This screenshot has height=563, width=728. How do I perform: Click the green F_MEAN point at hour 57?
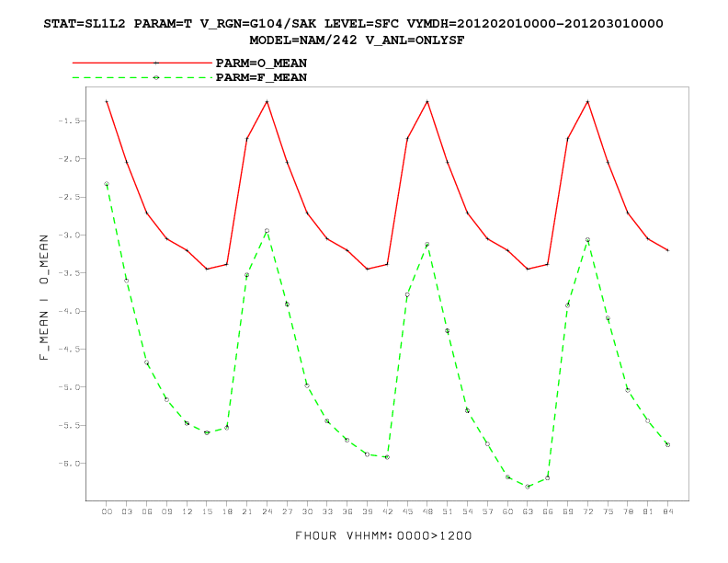tap(487, 444)
